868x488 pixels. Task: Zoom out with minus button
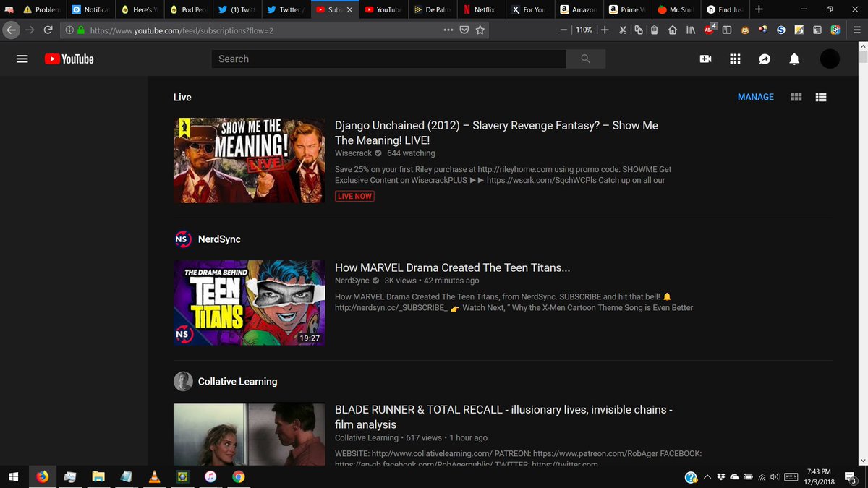pos(563,30)
